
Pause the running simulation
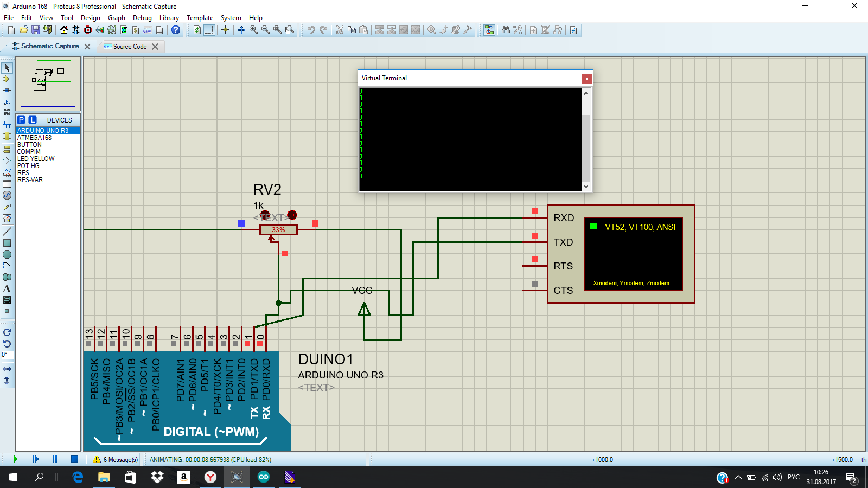pyautogui.click(x=55, y=459)
